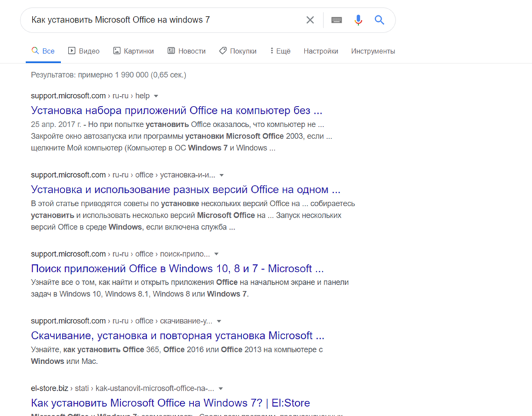Click snippet starting 'В этой статье приводятся'
The width and height of the screenshot is (532, 416).
tap(193, 215)
